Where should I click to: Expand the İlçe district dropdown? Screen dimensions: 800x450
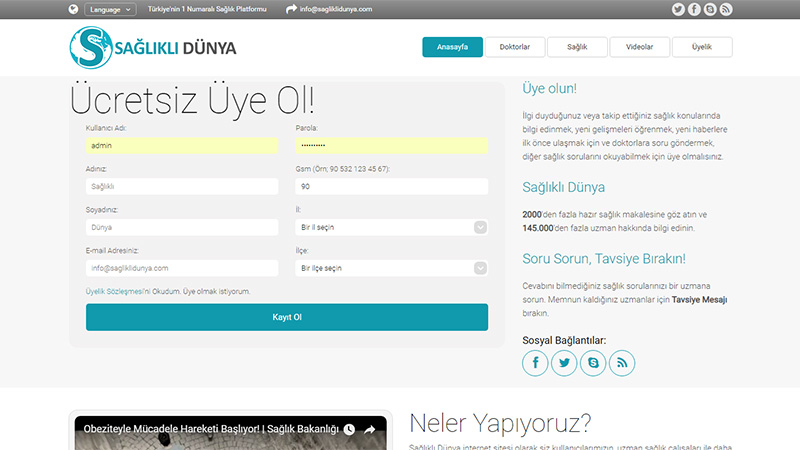click(x=391, y=268)
